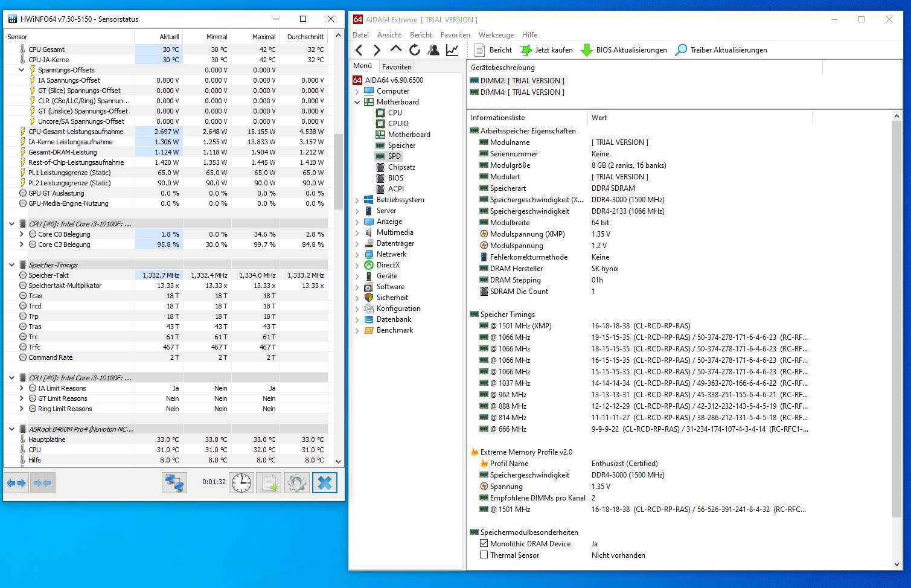Open the AIDA64 graph panel icon

click(x=452, y=50)
